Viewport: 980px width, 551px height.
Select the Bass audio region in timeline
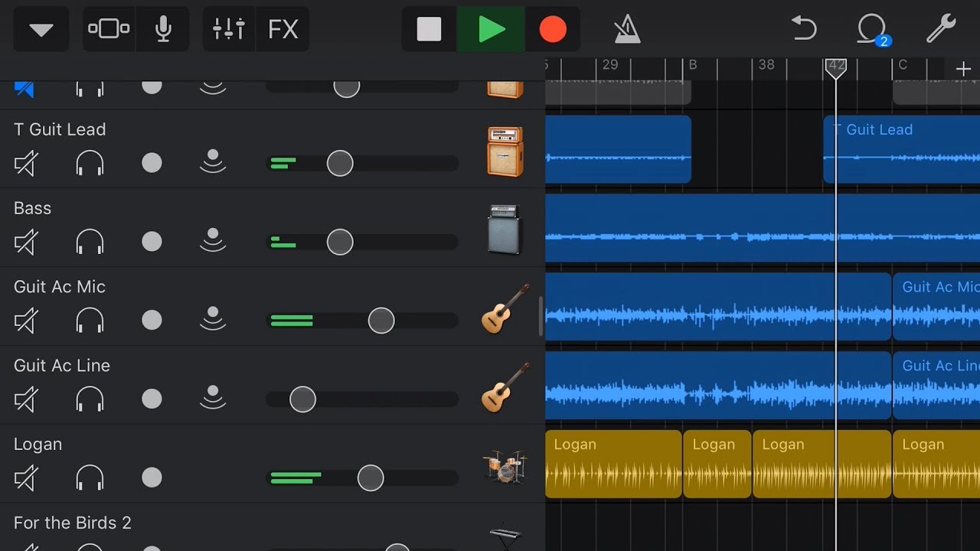tap(763, 228)
